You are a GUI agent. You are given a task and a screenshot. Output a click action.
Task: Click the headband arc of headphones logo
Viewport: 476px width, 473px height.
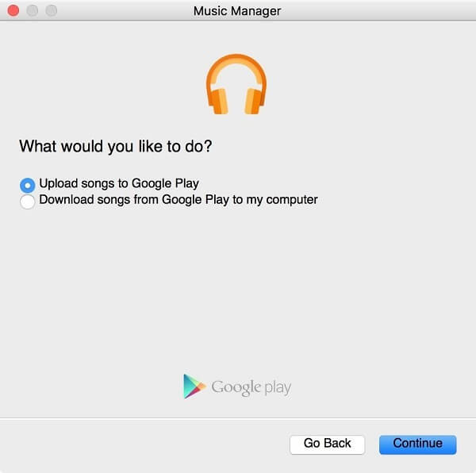(236, 67)
